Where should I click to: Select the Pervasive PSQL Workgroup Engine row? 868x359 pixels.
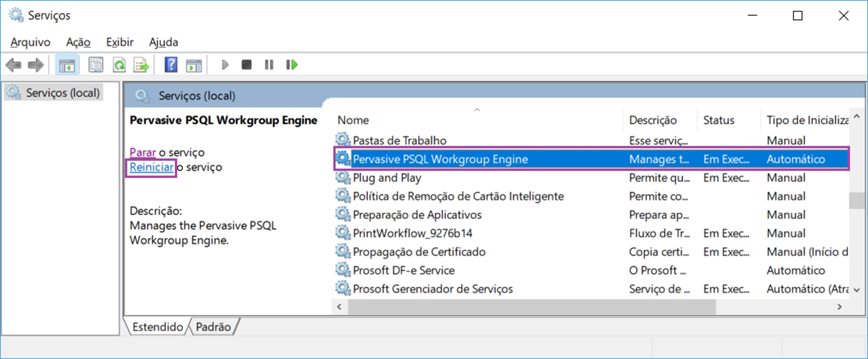pyautogui.click(x=591, y=159)
